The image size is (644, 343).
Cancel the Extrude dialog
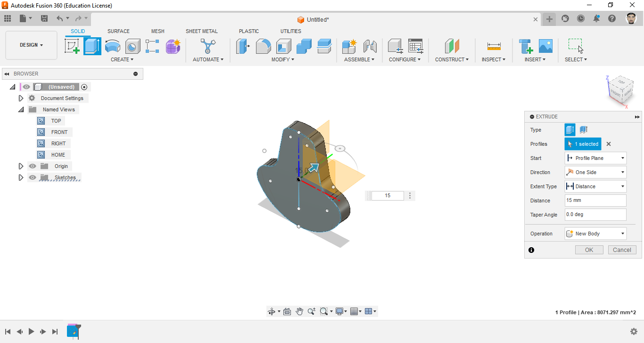coord(622,250)
